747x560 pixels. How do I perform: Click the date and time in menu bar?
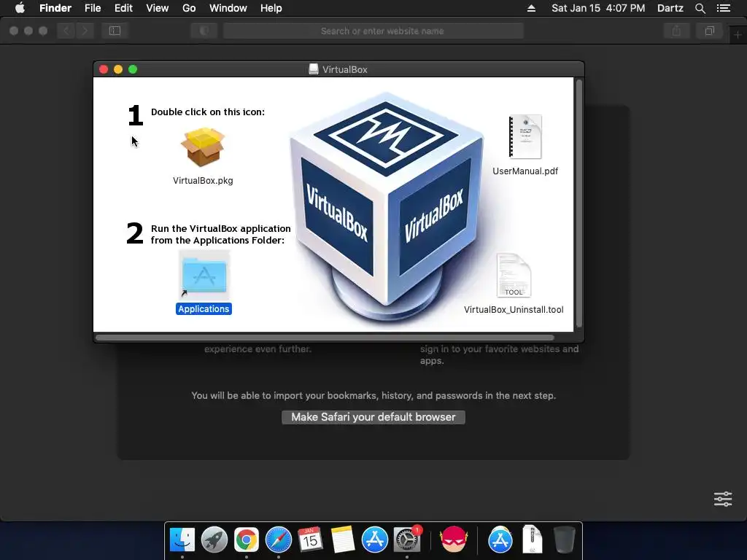click(x=598, y=8)
